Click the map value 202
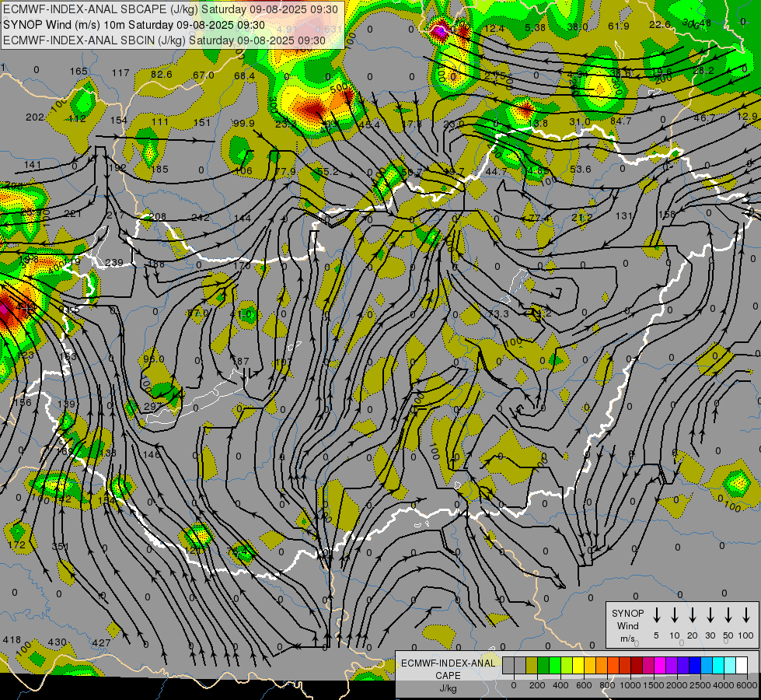The image size is (761, 700). [x=34, y=117]
